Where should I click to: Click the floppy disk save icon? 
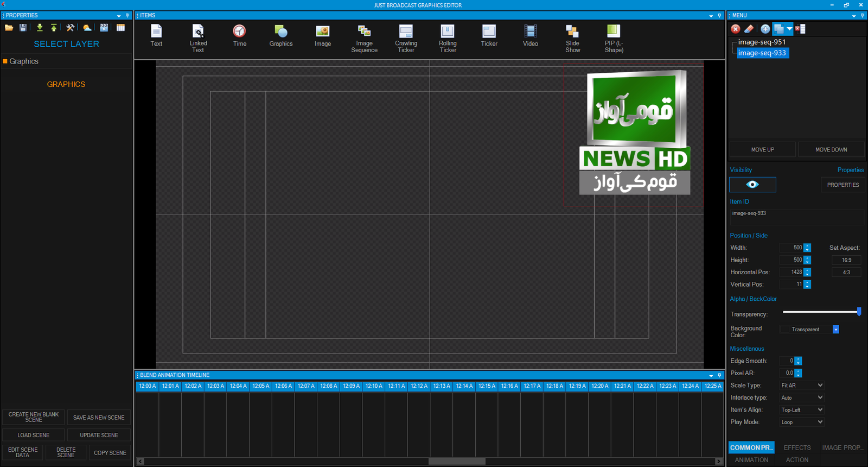(23, 28)
